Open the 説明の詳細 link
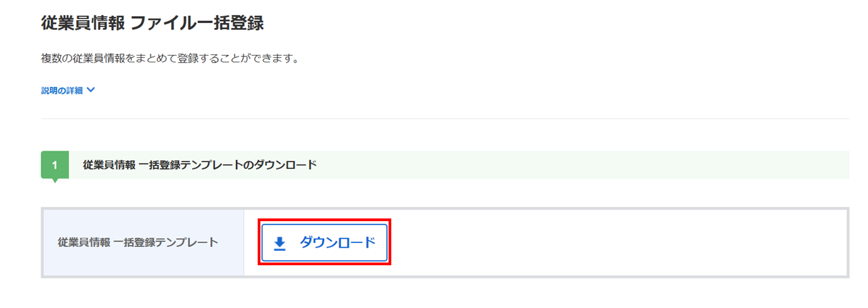 coord(62,90)
